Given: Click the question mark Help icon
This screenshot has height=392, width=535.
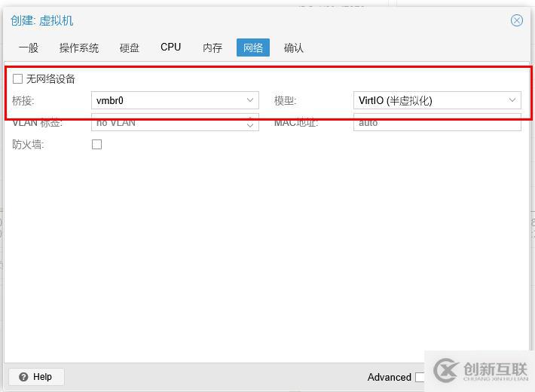Looking at the screenshot, I should click(23, 377).
